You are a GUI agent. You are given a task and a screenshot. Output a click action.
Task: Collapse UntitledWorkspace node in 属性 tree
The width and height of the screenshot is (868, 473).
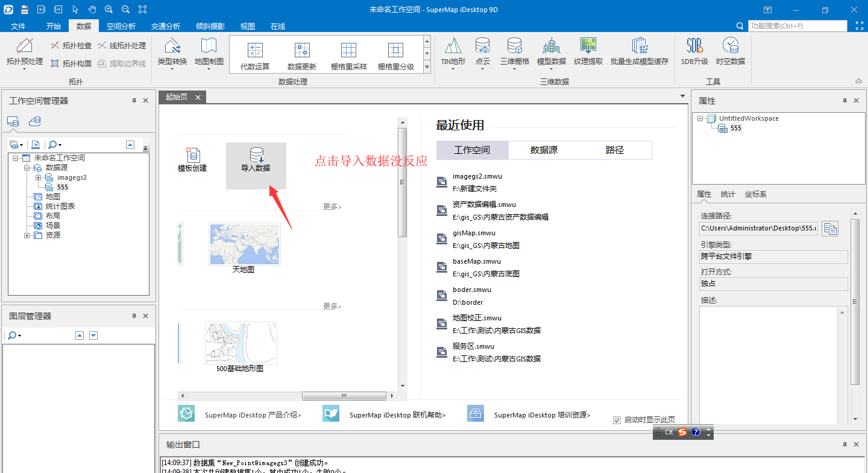click(700, 119)
